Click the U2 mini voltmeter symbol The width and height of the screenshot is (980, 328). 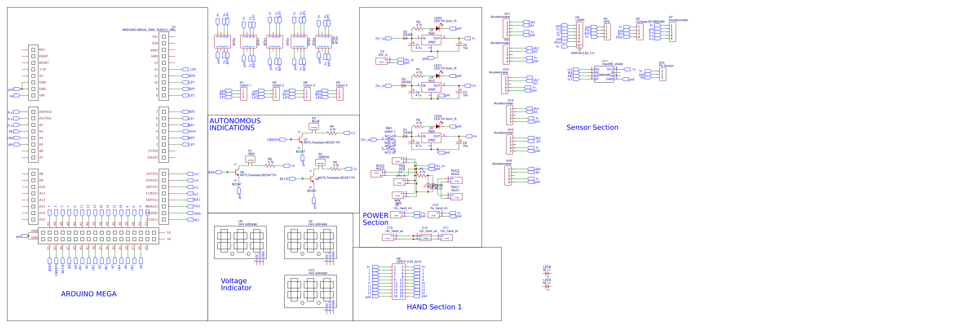click(310, 242)
